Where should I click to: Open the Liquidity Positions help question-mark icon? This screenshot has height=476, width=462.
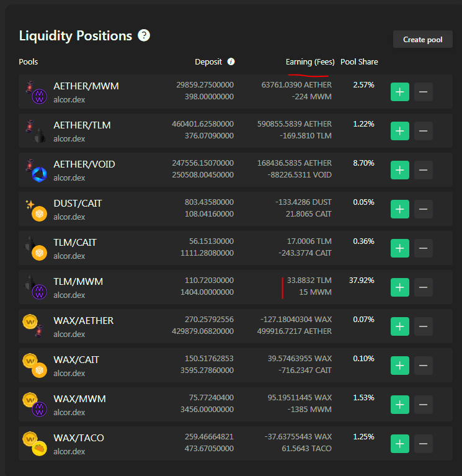point(144,35)
